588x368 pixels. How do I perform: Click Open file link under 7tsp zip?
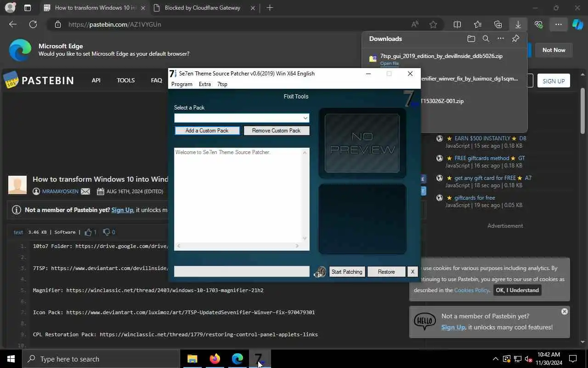point(390,63)
